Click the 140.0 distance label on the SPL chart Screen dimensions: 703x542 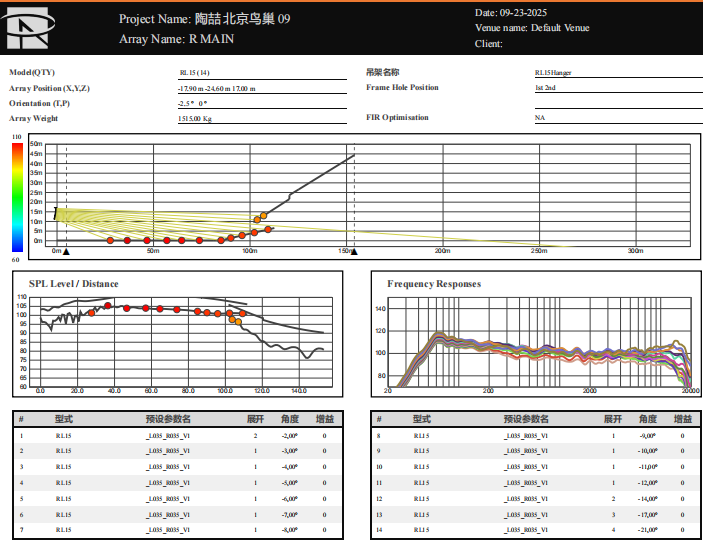[x=299, y=391]
